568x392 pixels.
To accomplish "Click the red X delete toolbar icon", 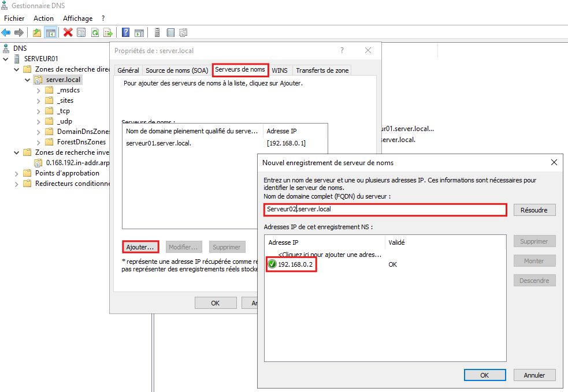I will click(x=68, y=33).
